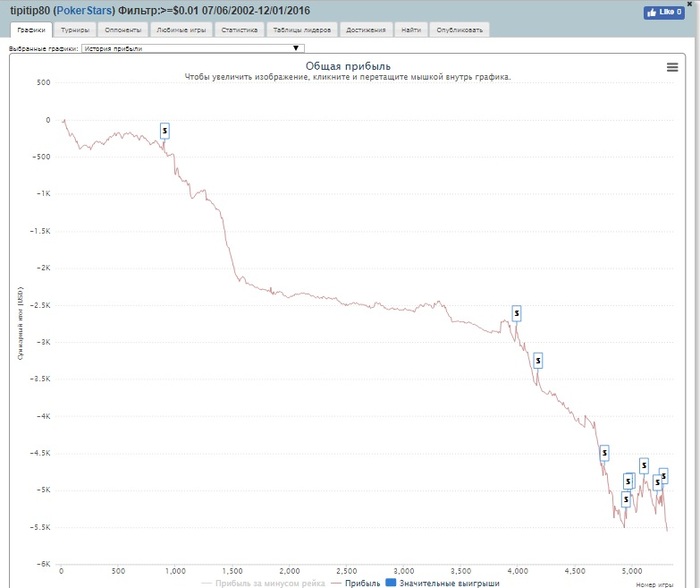Switch to the Графики tab
Screen dimensions: 700x588
click(31, 30)
